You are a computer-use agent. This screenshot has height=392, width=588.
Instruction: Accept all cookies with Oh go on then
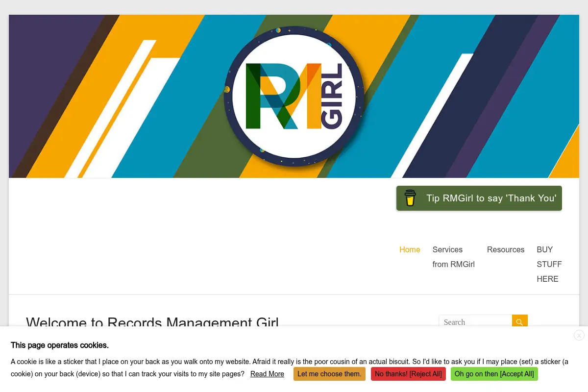(x=494, y=374)
